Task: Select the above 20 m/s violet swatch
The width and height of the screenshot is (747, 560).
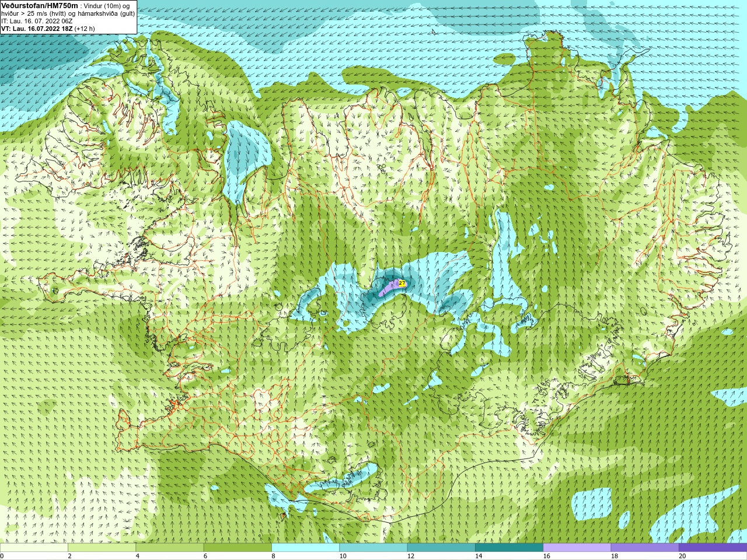Action: click(713, 548)
